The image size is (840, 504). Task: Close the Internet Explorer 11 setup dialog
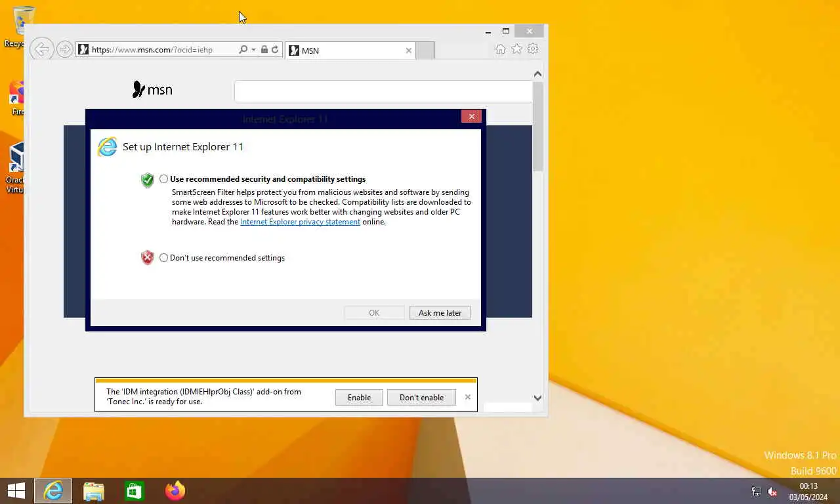pyautogui.click(x=472, y=117)
